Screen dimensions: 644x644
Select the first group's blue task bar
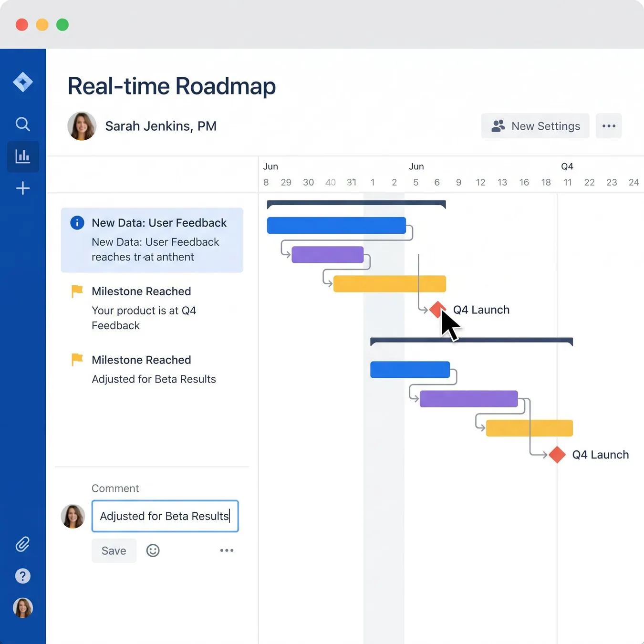tap(336, 225)
